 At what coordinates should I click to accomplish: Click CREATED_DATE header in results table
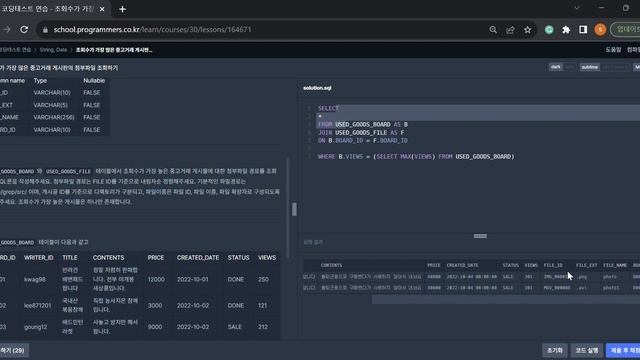[x=462, y=265]
